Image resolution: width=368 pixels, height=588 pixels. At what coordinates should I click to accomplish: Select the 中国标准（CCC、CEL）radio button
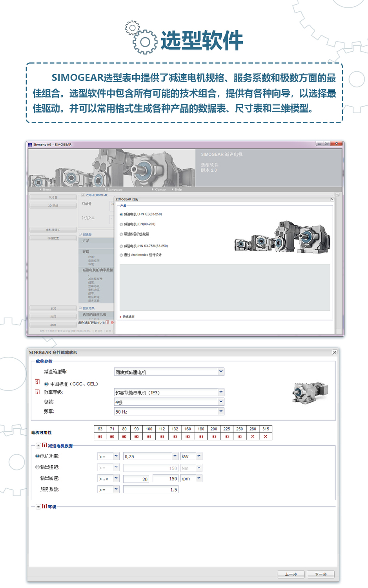tap(46, 384)
